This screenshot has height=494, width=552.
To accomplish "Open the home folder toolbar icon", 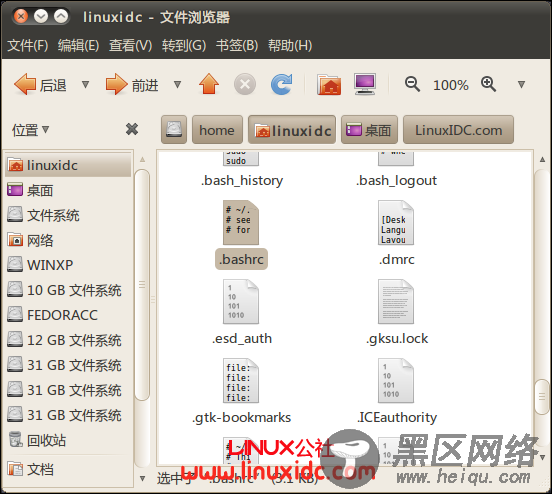I will click(x=329, y=85).
